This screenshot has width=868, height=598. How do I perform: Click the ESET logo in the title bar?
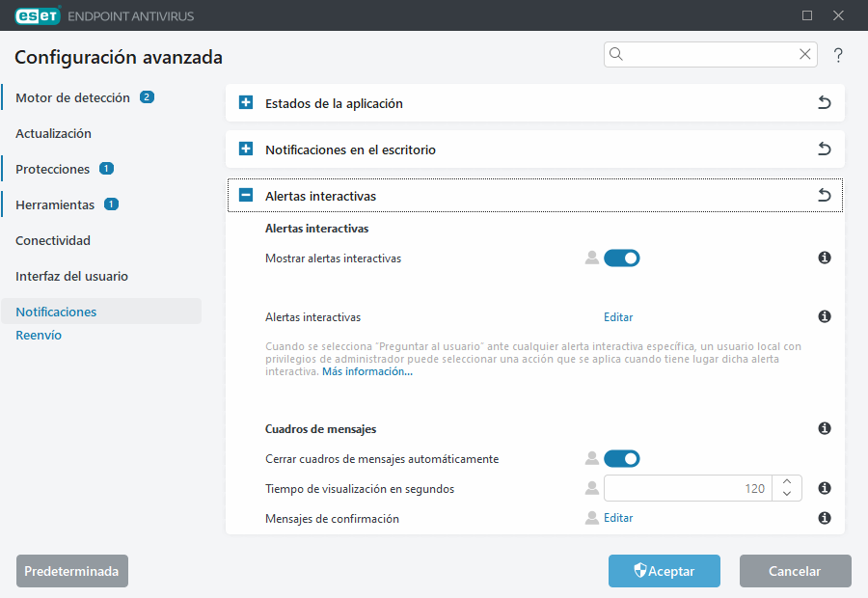point(38,15)
